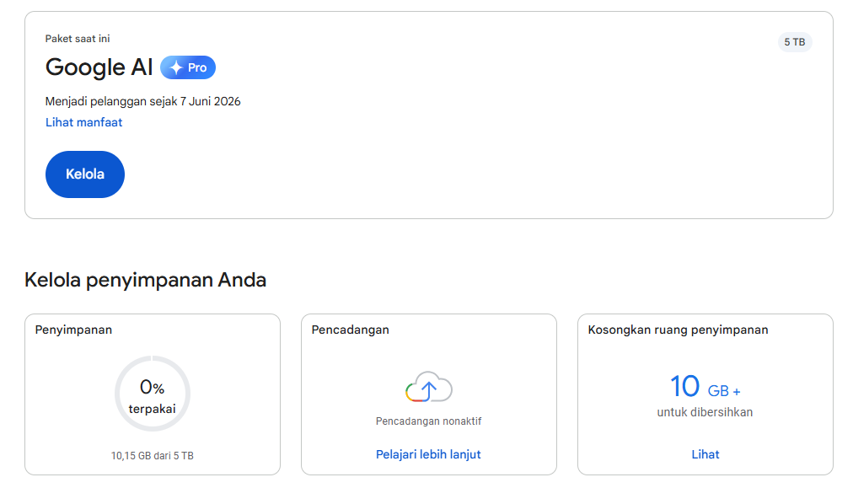The width and height of the screenshot is (853, 504).
Task: Open the Lihat manfaat link
Action: coord(83,122)
